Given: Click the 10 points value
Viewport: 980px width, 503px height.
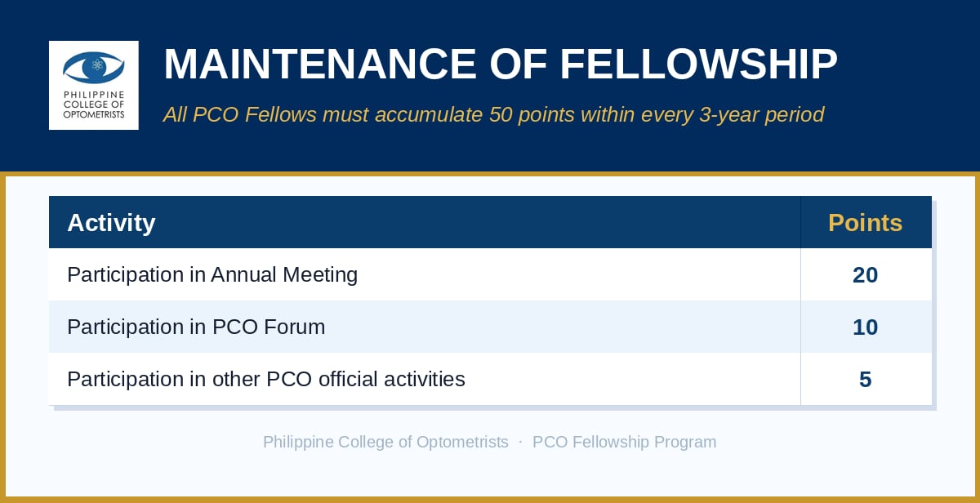Looking at the screenshot, I should coord(866,327).
